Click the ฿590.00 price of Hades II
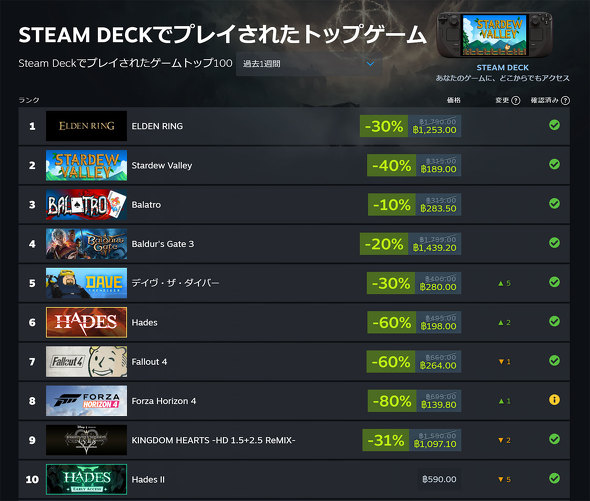590x501 pixels. tap(439, 479)
